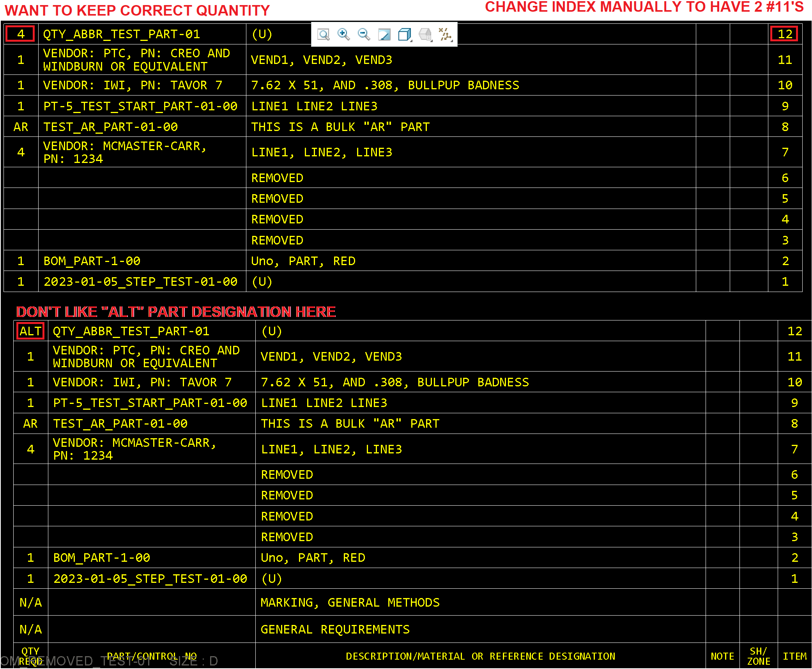Click the red-boxed index 12 cell

click(x=785, y=34)
